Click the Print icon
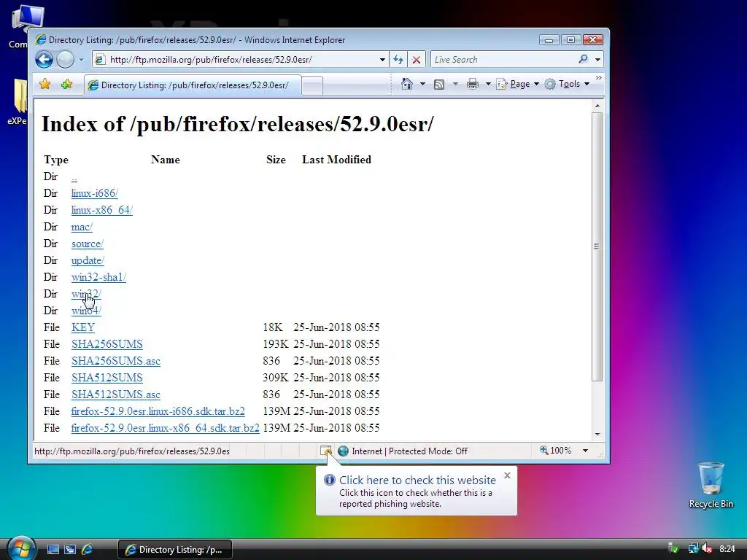The width and height of the screenshot is (747, 560). (x=473, y=85)
